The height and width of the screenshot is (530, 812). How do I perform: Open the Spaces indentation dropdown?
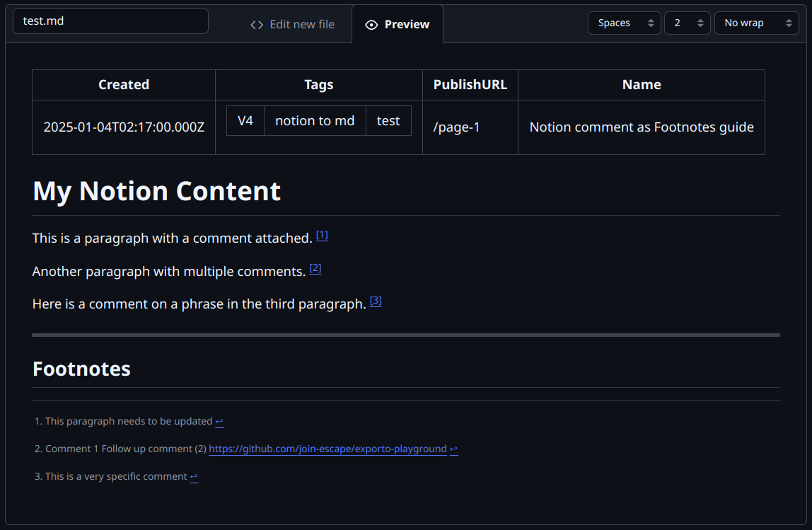(619, 23)
